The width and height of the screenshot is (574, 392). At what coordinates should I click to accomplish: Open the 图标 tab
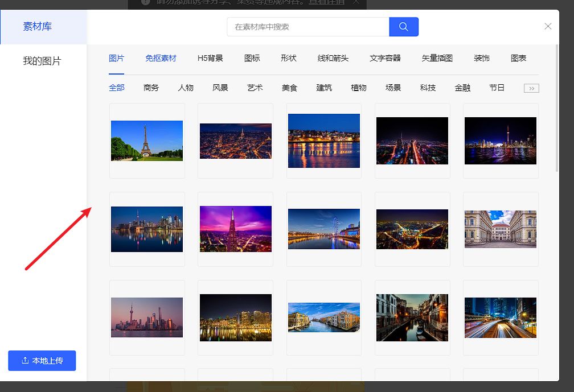[252, 58]
